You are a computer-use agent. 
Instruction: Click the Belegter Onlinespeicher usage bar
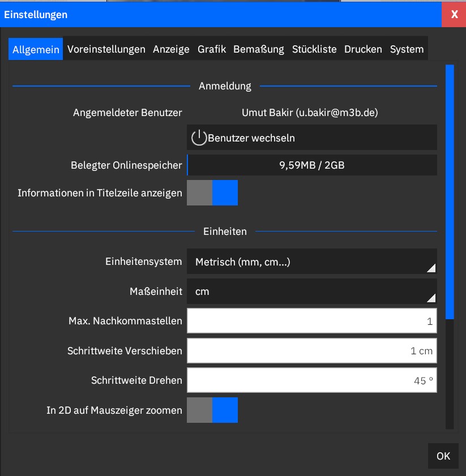tap(311, 165)
